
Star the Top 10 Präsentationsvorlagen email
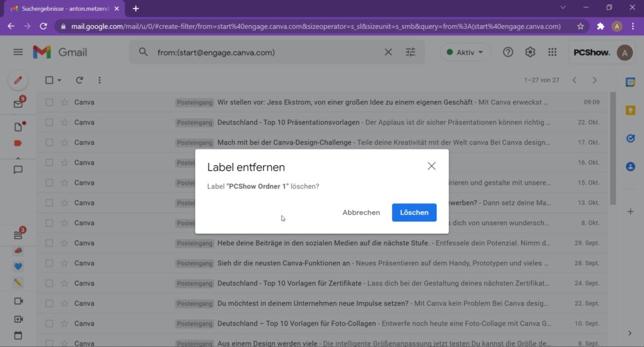point(64,122)
